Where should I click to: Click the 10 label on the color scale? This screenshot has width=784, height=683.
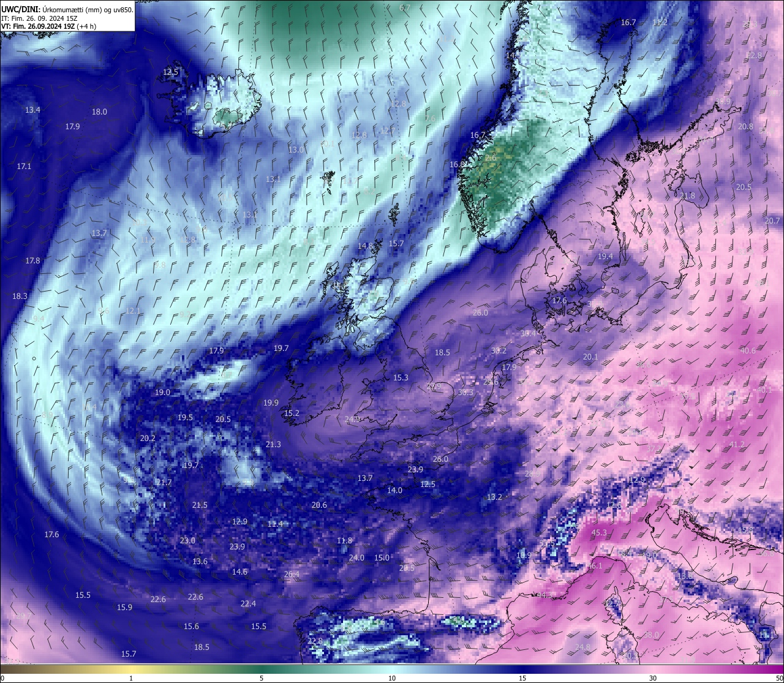click(x=392, y=678)
